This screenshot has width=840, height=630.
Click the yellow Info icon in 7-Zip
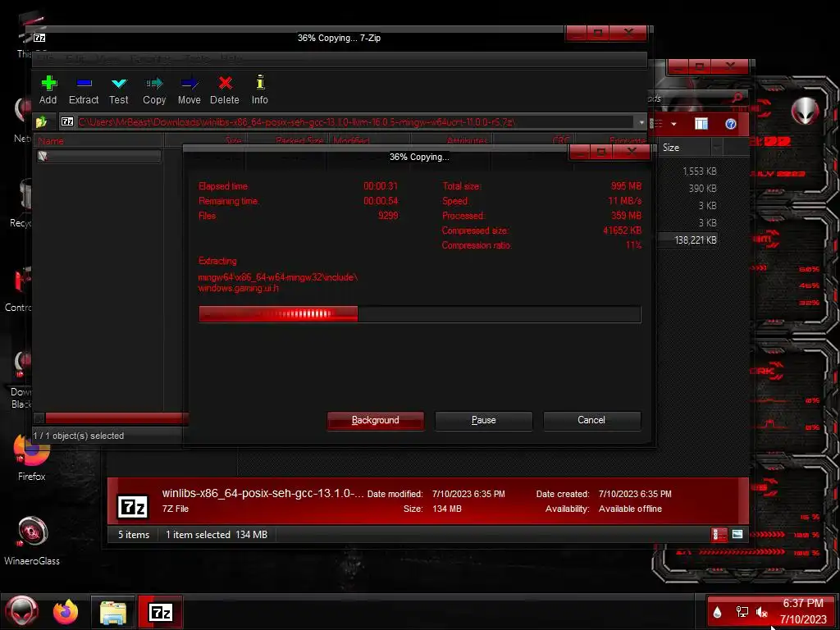pos(260,83)
